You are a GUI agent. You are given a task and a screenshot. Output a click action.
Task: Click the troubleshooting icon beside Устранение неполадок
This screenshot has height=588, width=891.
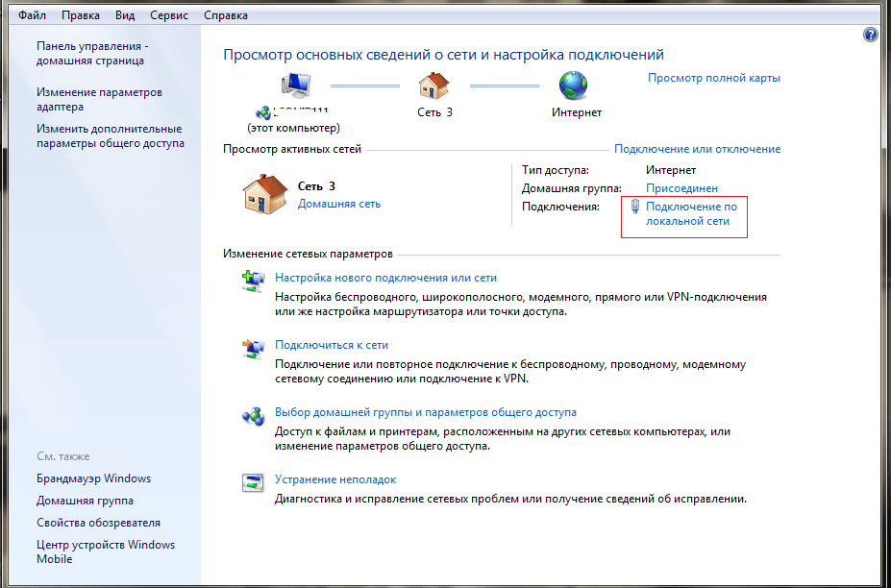click(x=253, y=483)
